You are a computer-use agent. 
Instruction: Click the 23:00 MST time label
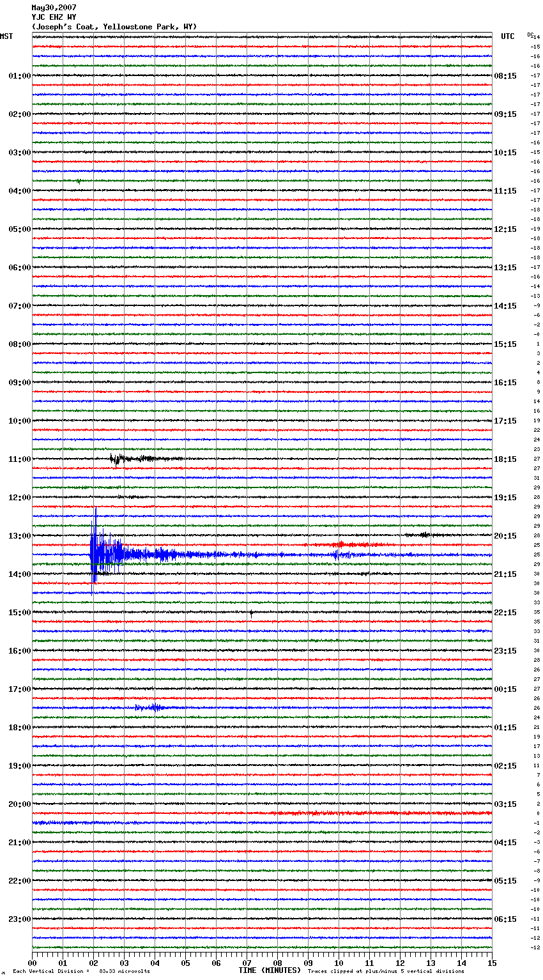point(20,919)
